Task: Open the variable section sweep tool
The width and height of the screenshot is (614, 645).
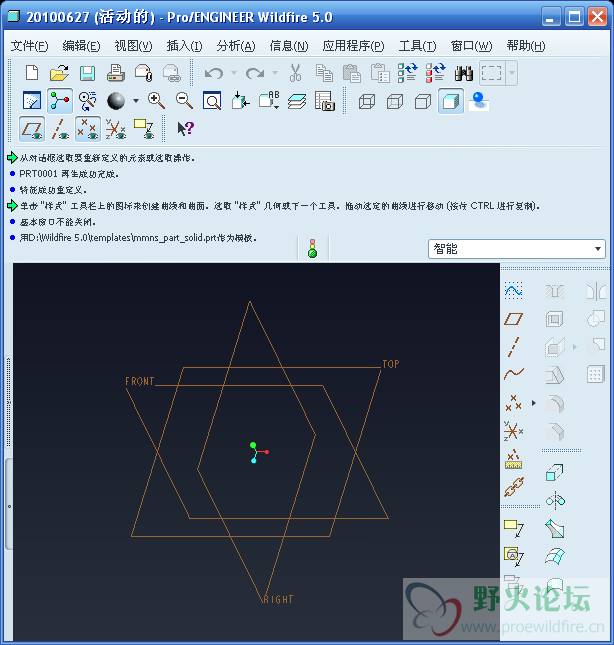Action: [x=555, y=529]
